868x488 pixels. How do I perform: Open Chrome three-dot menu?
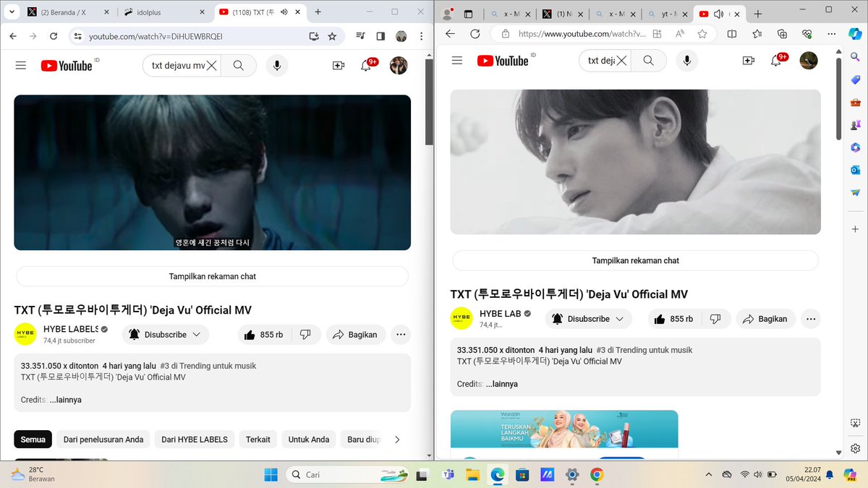[x=421, y=36]
